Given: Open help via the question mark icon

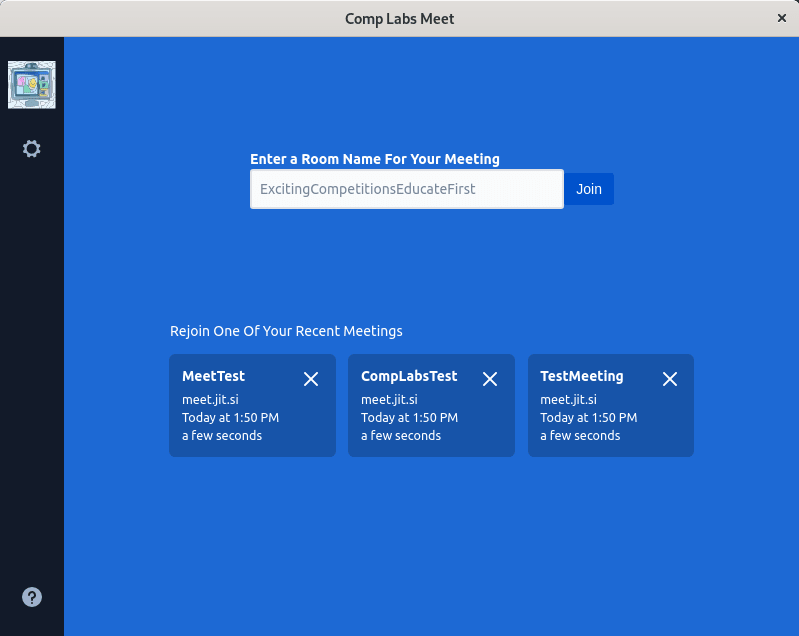Looking at the screenshot, I should coord(32,597).
